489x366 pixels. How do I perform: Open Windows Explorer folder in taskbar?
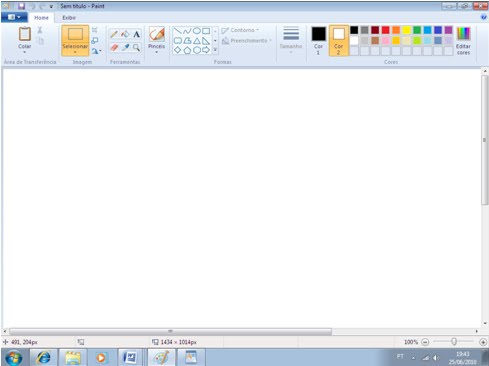coord(73,358)
